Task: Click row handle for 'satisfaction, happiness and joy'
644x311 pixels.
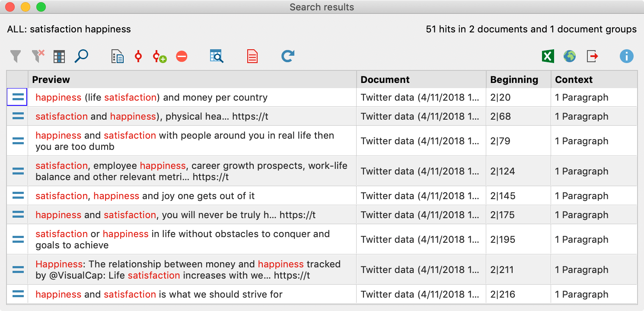Action: pyautogui.click(x=18, y=196)
